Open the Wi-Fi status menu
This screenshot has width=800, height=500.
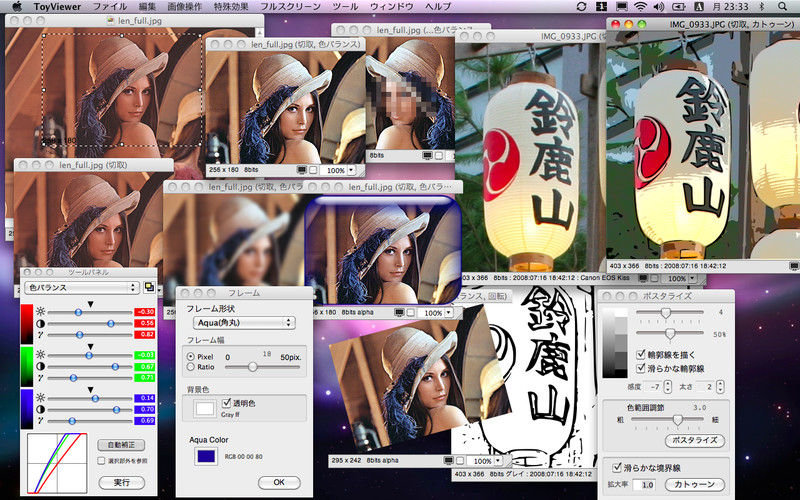coord(640,7)
